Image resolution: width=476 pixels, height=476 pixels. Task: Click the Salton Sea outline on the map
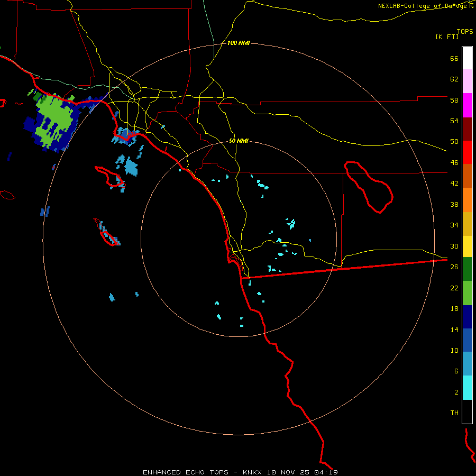(x=368, y=187)
